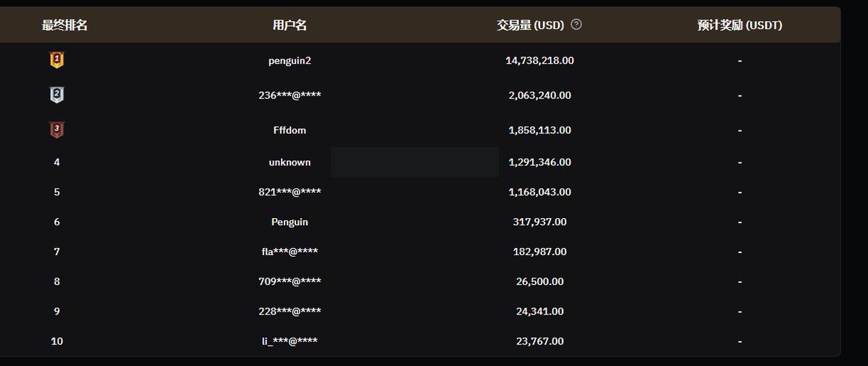Image resolution: width=868 pixels, height=366 pixels.
Task: Click the gold first-place rank badge
Action: 56,60
